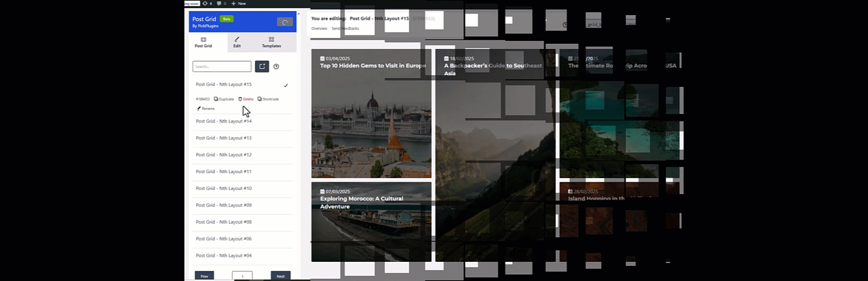This screenshot has width=868, height=281.
Task: Open the help question mark icon
Action: (276, 66)
